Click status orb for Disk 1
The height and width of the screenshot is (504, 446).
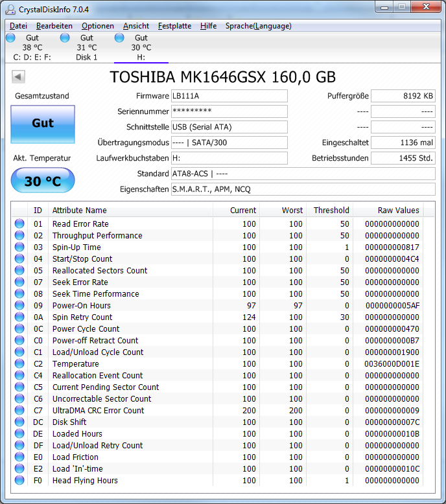pyautogui.click(x=65, y=38)
